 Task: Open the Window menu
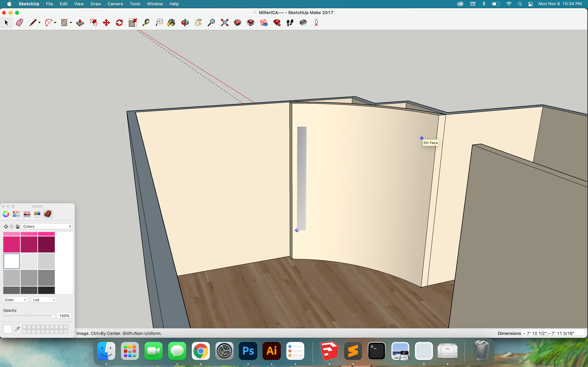155,4
